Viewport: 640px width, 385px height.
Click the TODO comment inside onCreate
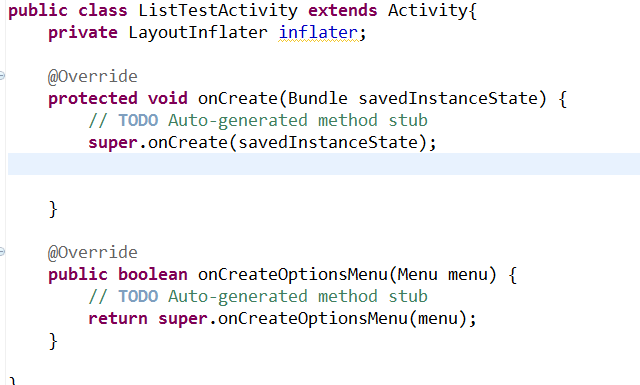258,120
